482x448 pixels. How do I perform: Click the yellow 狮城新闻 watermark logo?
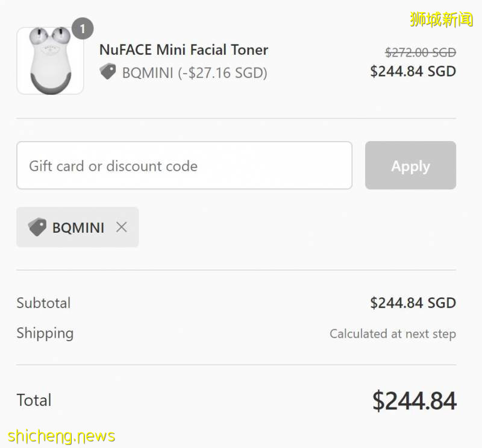pyautogui.click(x=441, y=19)
